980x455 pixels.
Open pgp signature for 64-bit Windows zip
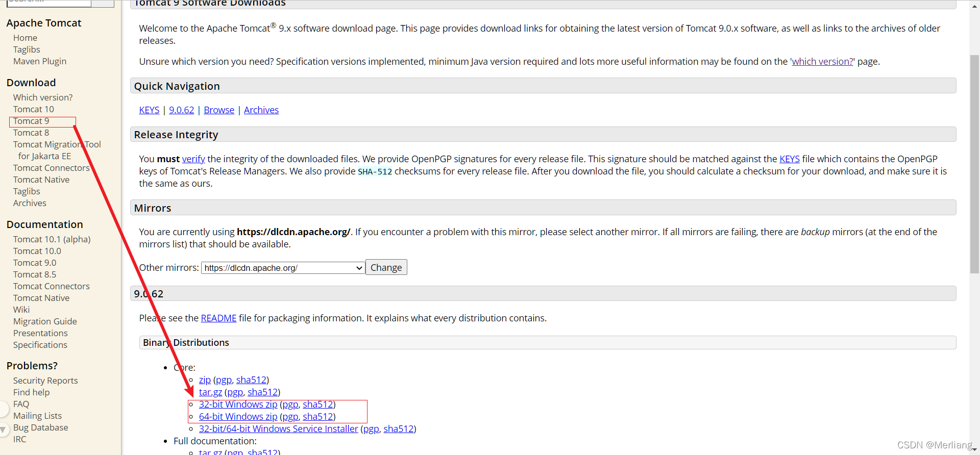[290, 417]
